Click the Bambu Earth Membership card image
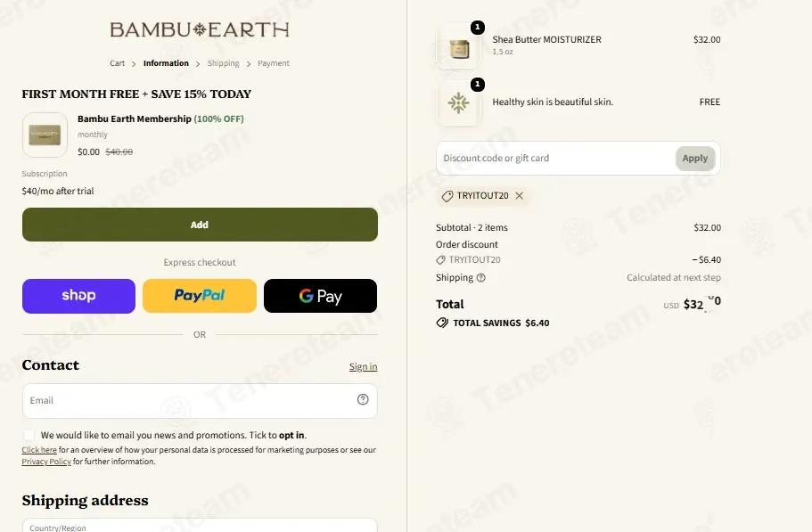This screenshot has height=532, width=812. click(x=45, y=135)
